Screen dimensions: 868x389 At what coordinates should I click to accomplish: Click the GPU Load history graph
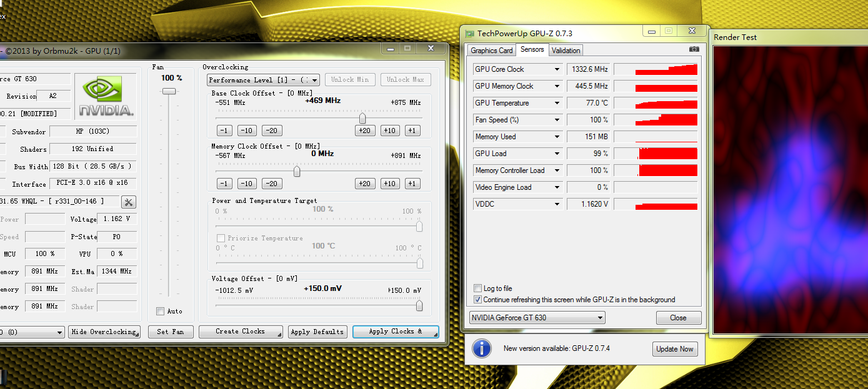(656, 154)
